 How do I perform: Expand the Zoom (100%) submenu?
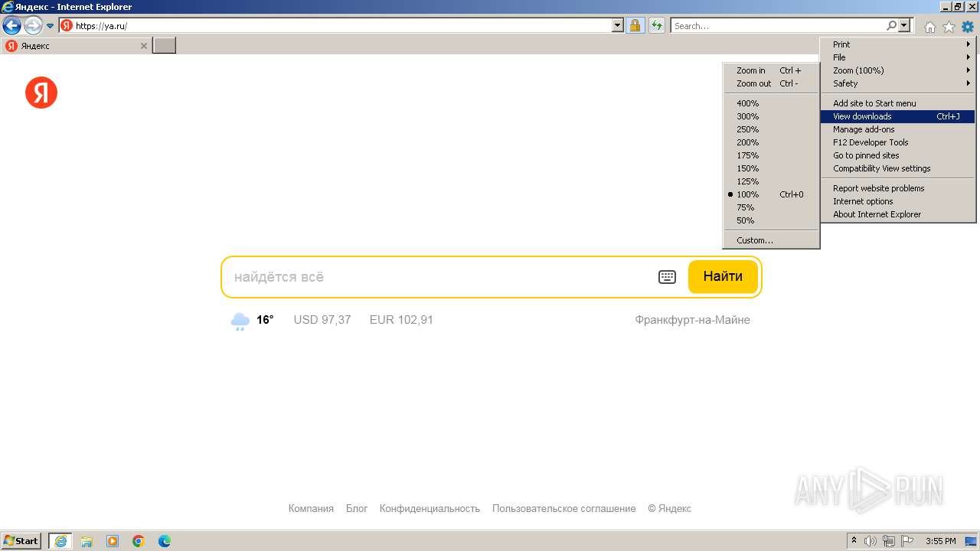[x=897, y=70]
